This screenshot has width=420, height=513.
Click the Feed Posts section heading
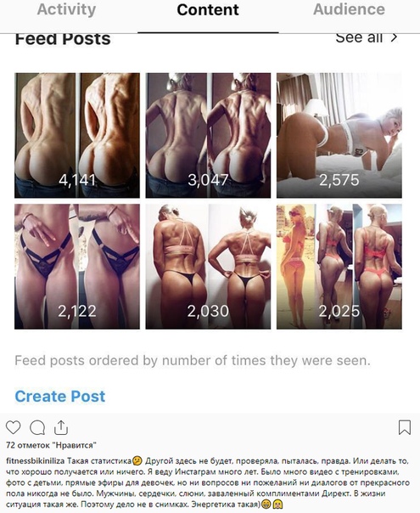[x=63, y=39]
